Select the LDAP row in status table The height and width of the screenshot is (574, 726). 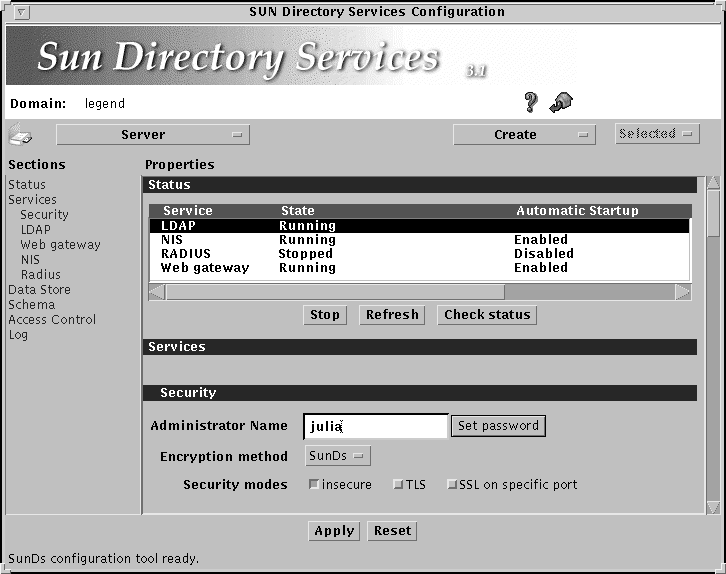419,226
